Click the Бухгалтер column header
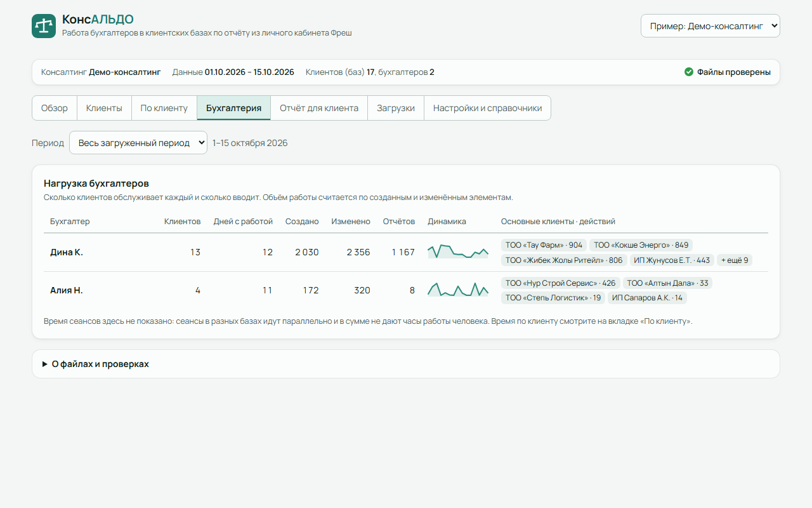Viewport: 812px width, 508px height. [x=70, y=222]
